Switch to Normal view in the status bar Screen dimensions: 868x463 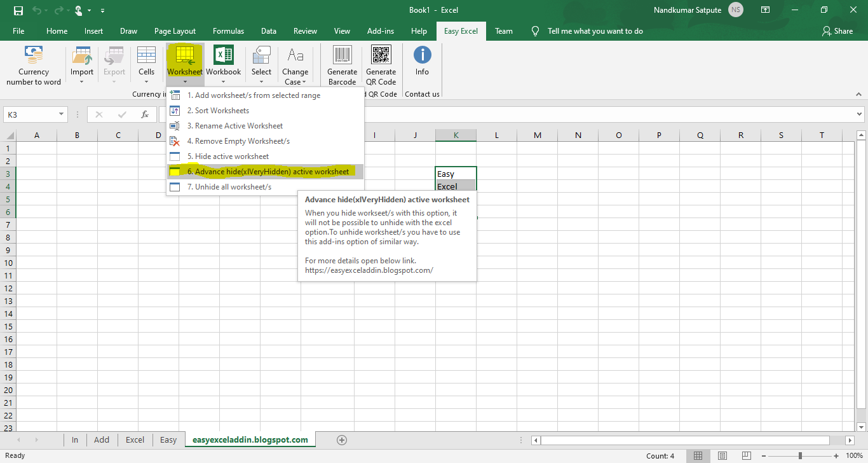tap(698, 455)
